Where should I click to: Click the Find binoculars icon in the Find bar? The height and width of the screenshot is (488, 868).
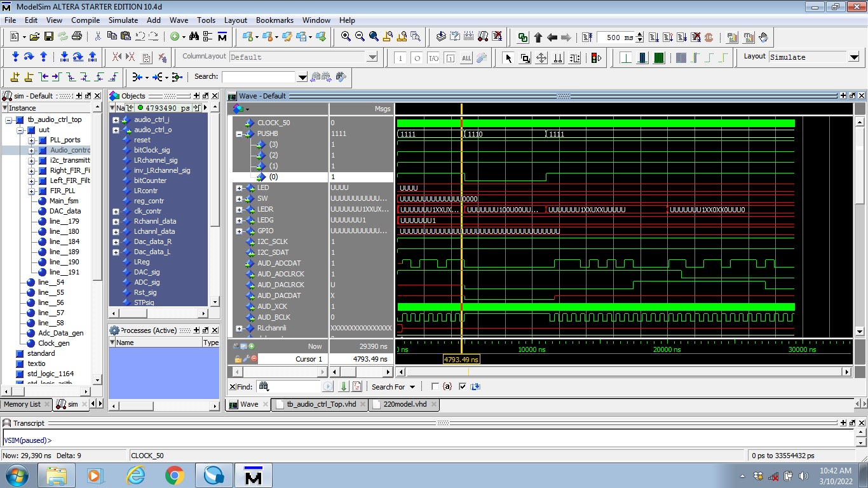coord(263,386)
